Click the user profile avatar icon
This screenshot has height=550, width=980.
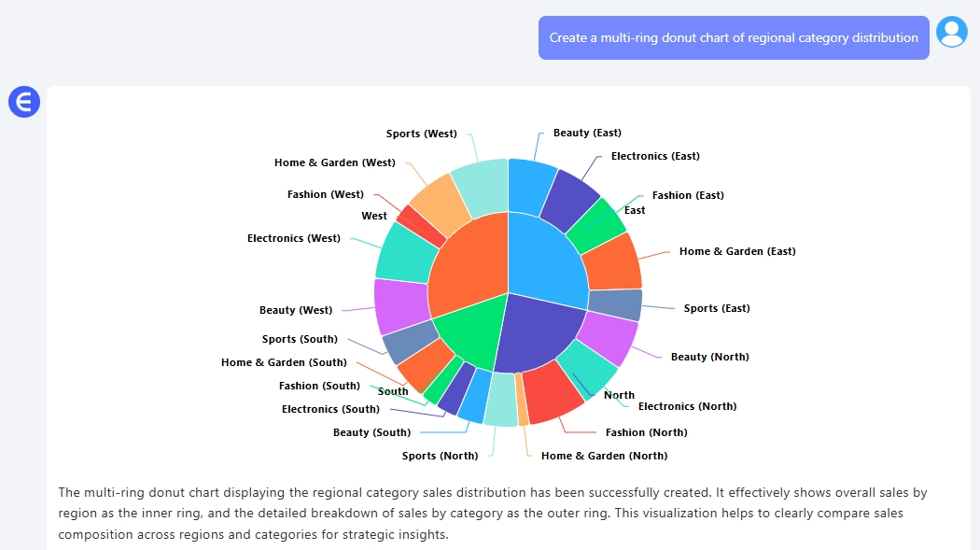(951, 33)
